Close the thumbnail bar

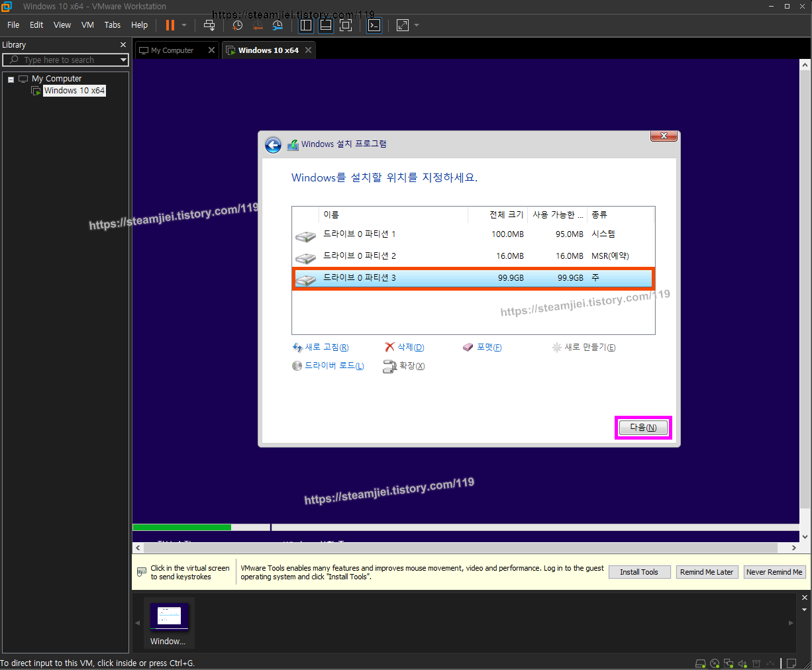805,598
